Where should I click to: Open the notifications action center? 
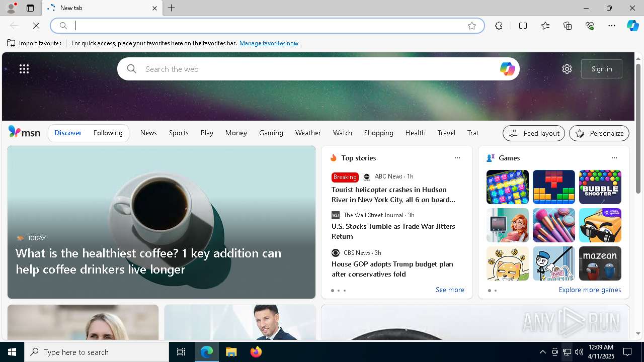tap(627, 352)
